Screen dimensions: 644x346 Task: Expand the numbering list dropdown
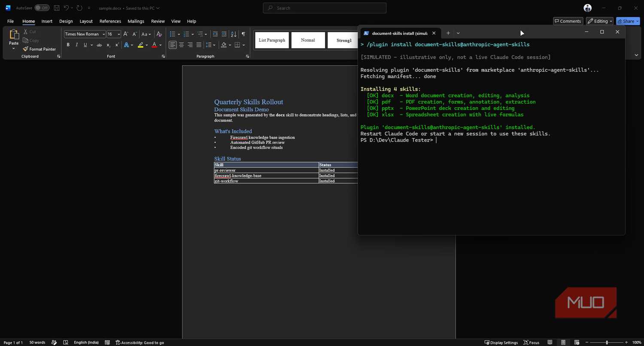coord(192,34)
